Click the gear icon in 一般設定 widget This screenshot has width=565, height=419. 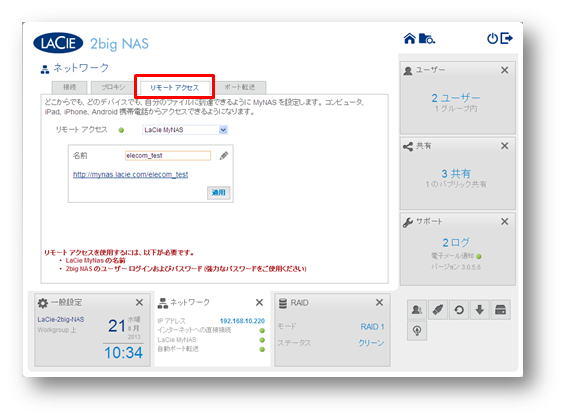click(43, 303)
